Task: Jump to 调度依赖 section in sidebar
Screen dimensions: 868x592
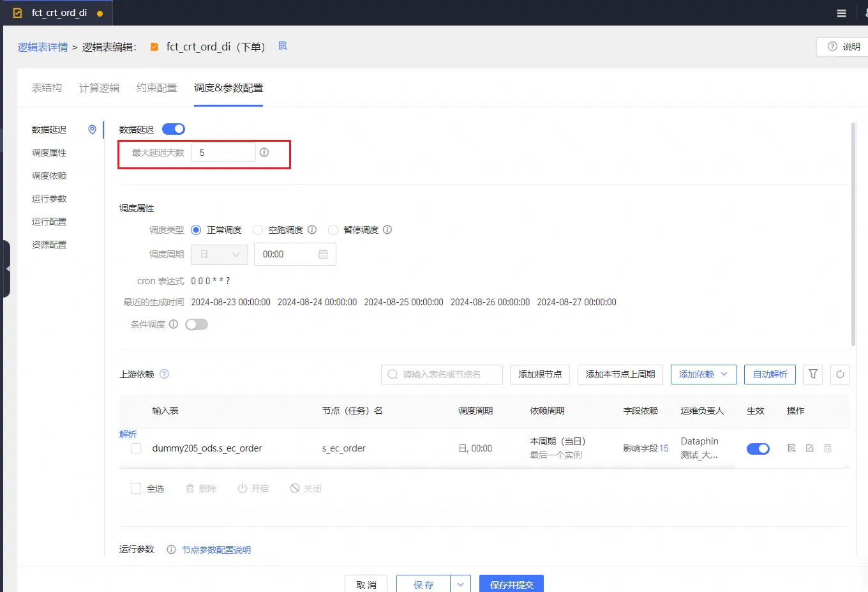Action: point(49,176)
